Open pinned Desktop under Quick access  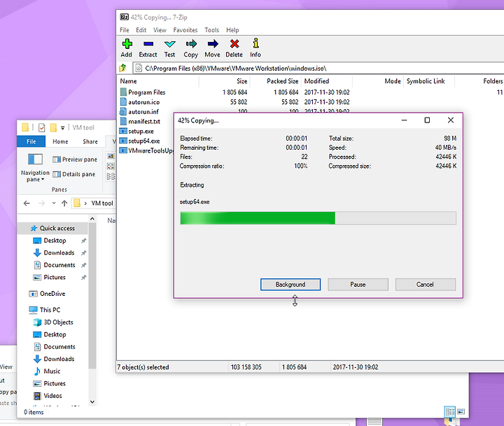click(x=55, y=241)
